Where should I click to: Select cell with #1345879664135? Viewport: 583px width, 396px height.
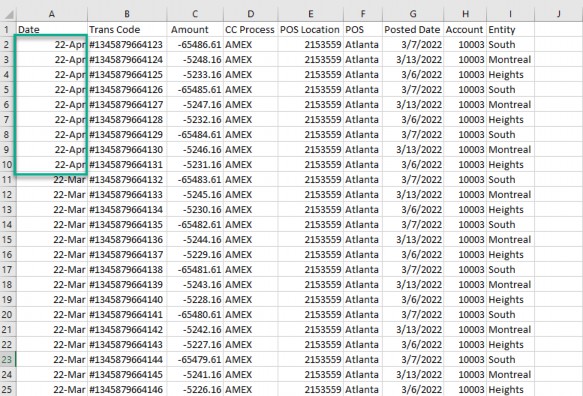pos(127,225)
